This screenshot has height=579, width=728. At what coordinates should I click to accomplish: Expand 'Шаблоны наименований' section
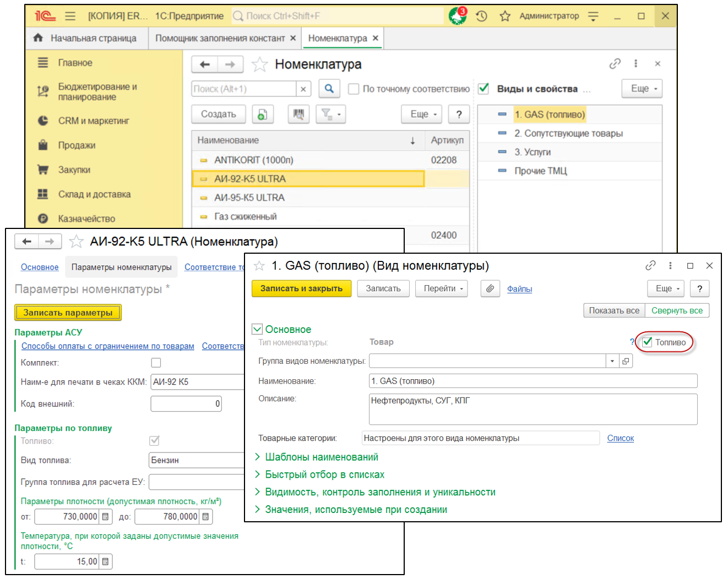pos(321,457)
